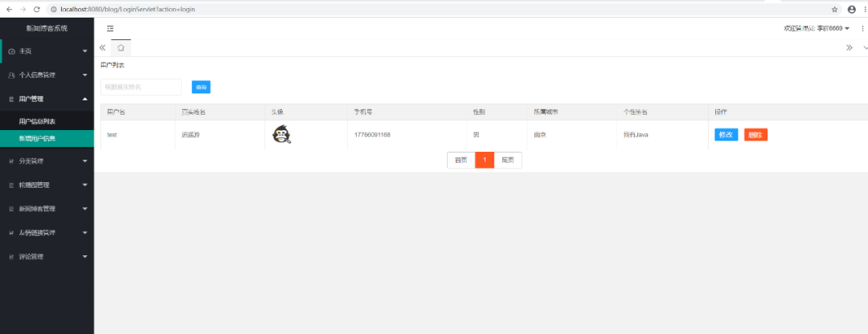Click the browser reload icon

pyautogui.click(x=37, y=9)
